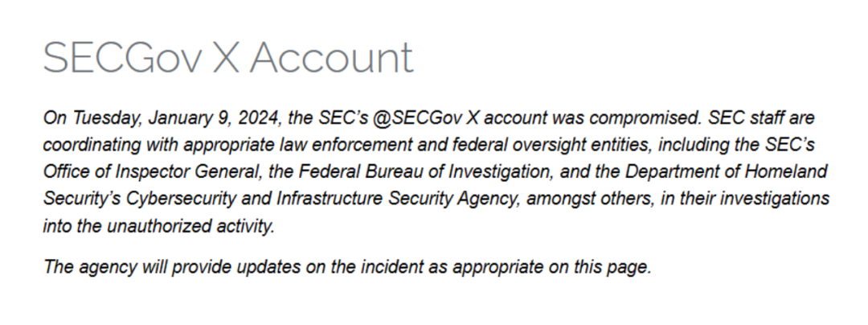Click the "SECGov X Account" page heading
The height and width of the screenshot is (325, 868).
coord(227,57)
